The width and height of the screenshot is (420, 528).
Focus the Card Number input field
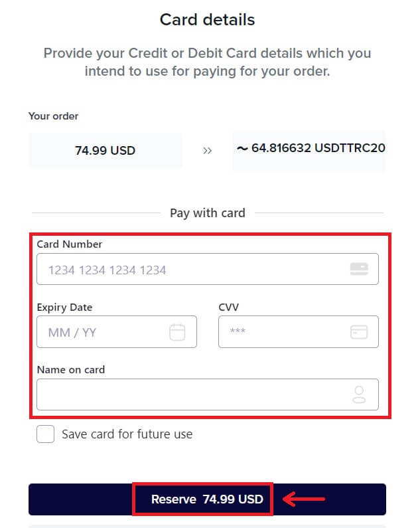tap(192, 270)
